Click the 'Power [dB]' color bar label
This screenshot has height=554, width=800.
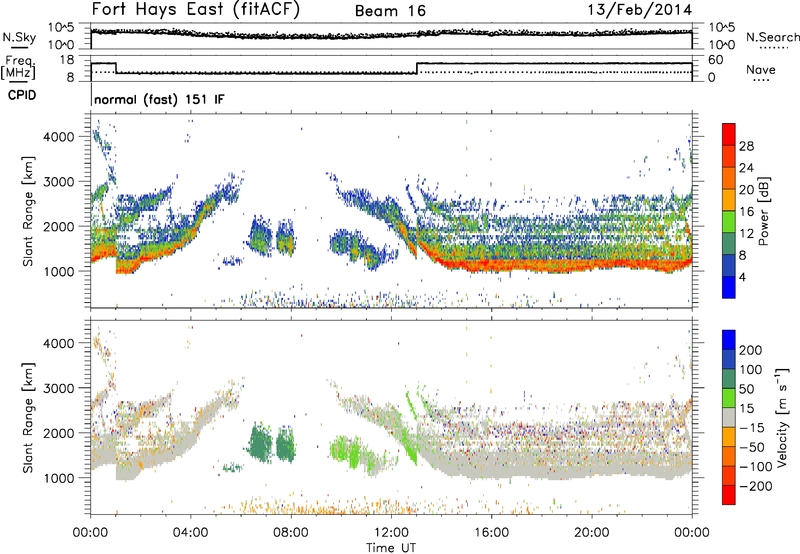click(x=763, y=211)
